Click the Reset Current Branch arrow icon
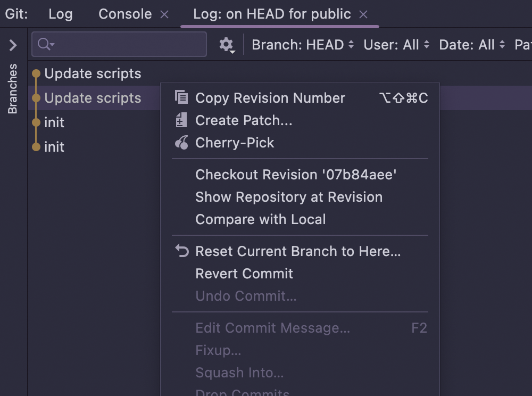This screenshot has height=396, width=532. (182, 251)
